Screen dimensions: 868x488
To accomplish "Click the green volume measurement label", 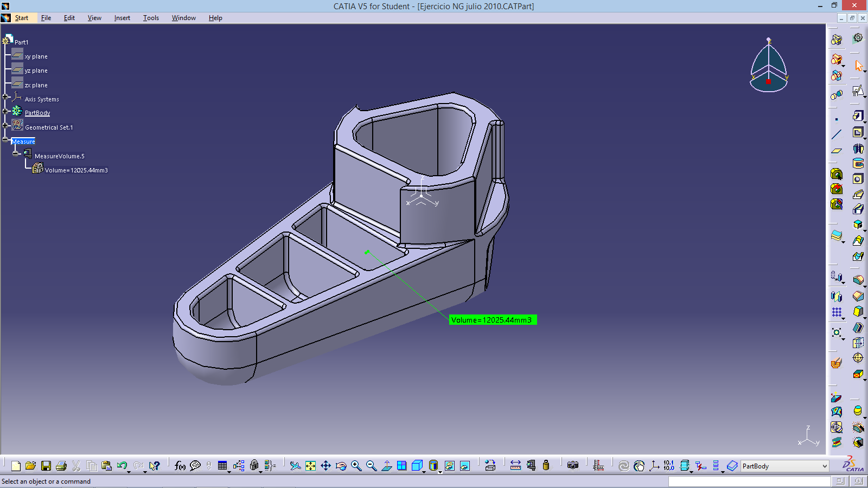I will click(493, 320).
